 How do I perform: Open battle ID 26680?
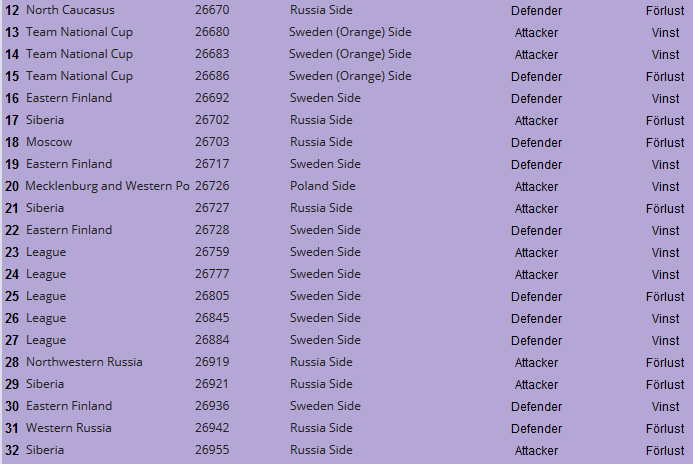click(212, 32)
